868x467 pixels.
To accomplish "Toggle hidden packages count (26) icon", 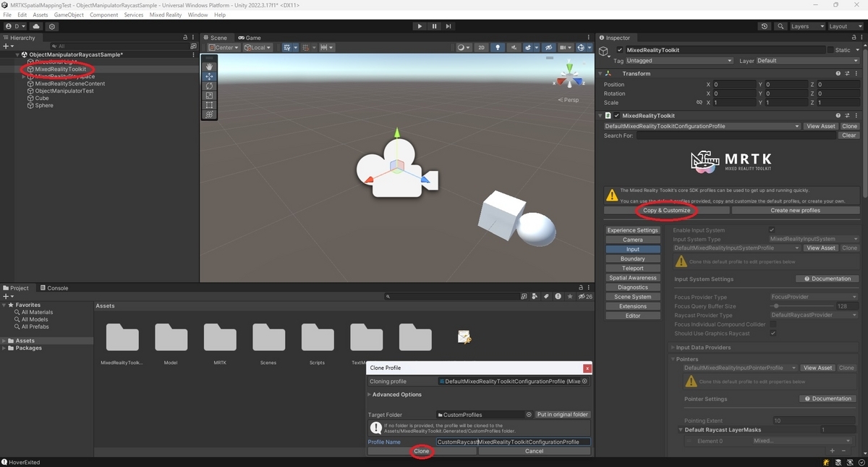I will (x=585, y=296).
